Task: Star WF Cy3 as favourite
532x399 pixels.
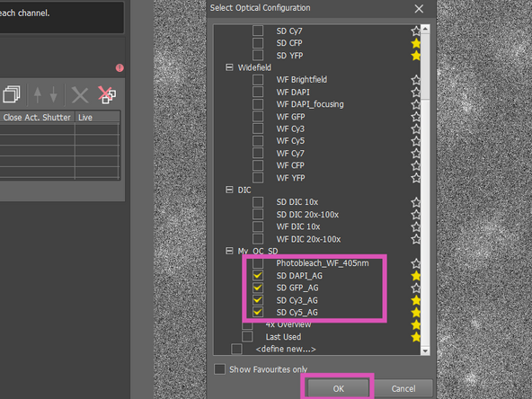Action: point(415,129)
